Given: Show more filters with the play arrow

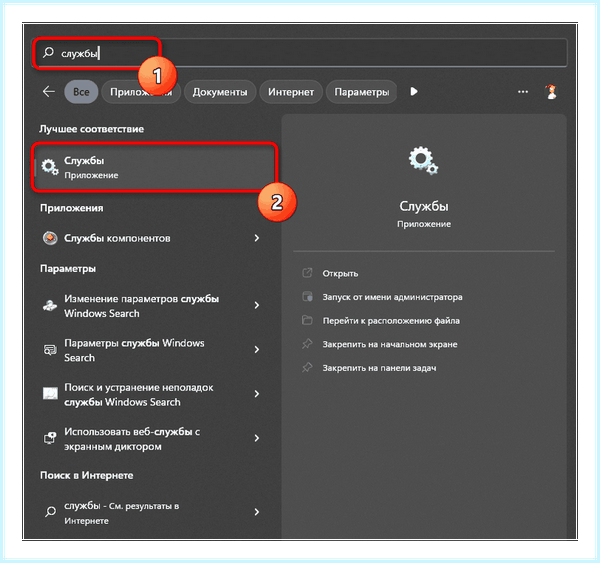Looking at the screenshot, I should [414, 91].
